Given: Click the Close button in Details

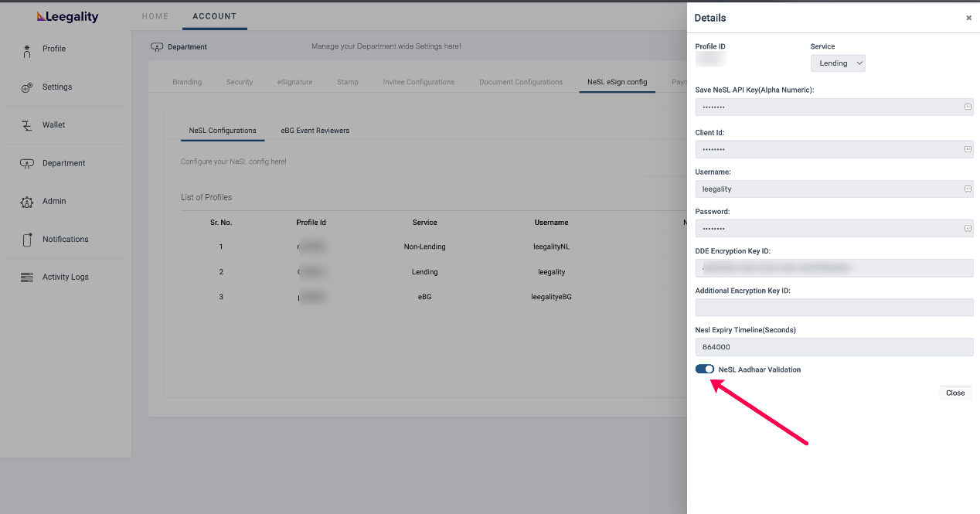Looking at the screenshot, I should (x=955, y=393).
